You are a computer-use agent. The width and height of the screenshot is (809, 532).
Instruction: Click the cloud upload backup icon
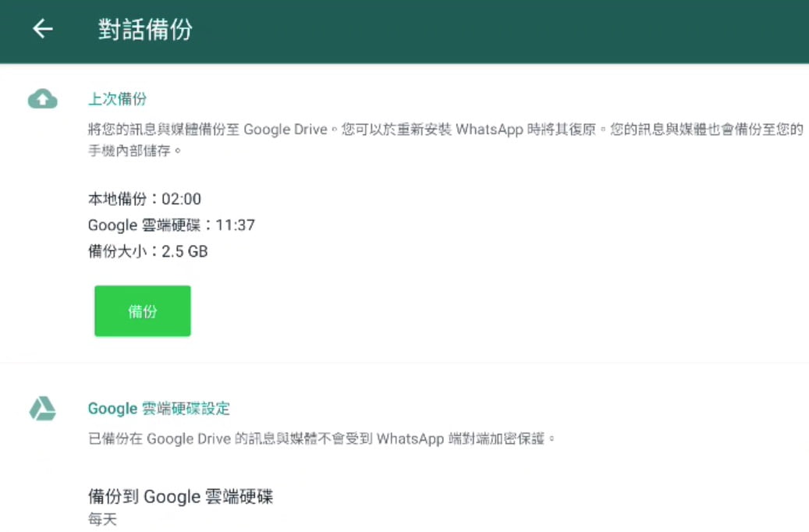43,98
